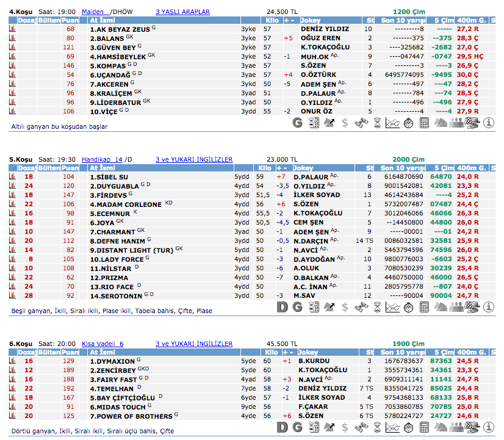
Task: Click the At İsmi header in race 5
Action: [102, 168]
